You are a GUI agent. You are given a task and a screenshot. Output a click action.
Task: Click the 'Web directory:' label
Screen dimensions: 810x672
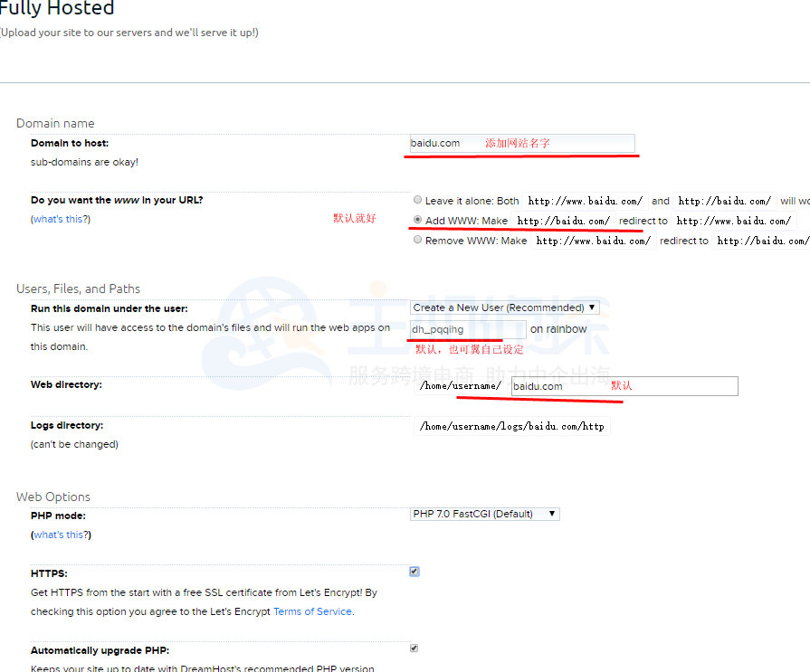(66, 384)
